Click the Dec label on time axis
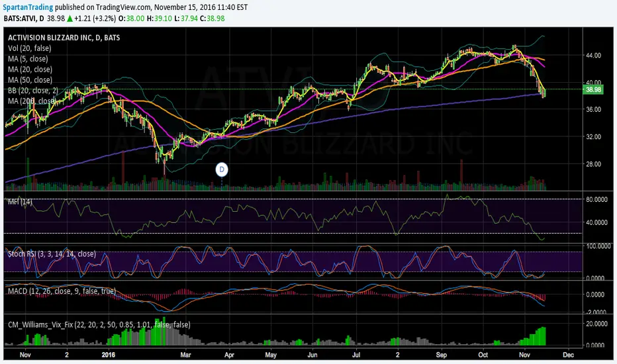617x364 pixels. pos(568,355)
